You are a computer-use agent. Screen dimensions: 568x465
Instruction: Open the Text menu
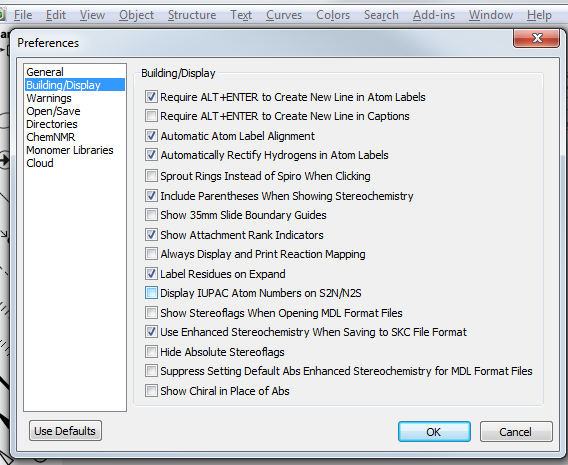click(x=241, y=15)
